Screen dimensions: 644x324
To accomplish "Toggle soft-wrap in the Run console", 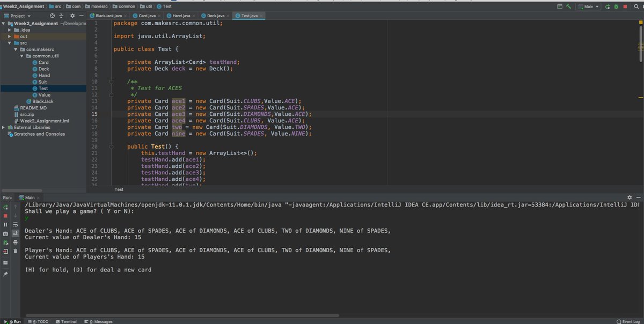I will [x=15, y=224].
